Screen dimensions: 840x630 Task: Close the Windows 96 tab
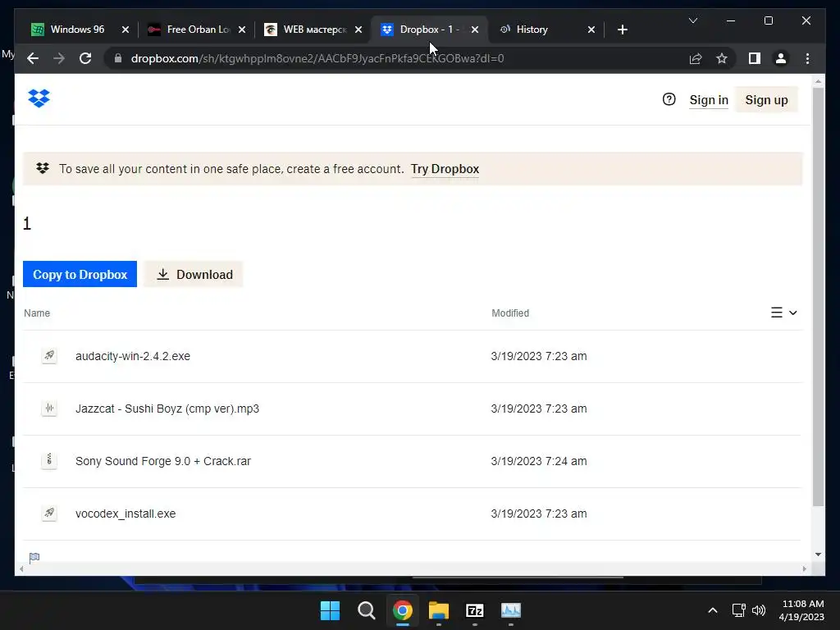click(x=126, y=30)
